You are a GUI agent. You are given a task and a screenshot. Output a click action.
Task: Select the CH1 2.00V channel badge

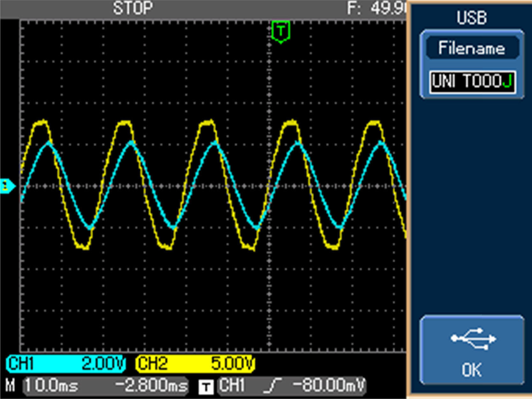[x=65, y=364]
